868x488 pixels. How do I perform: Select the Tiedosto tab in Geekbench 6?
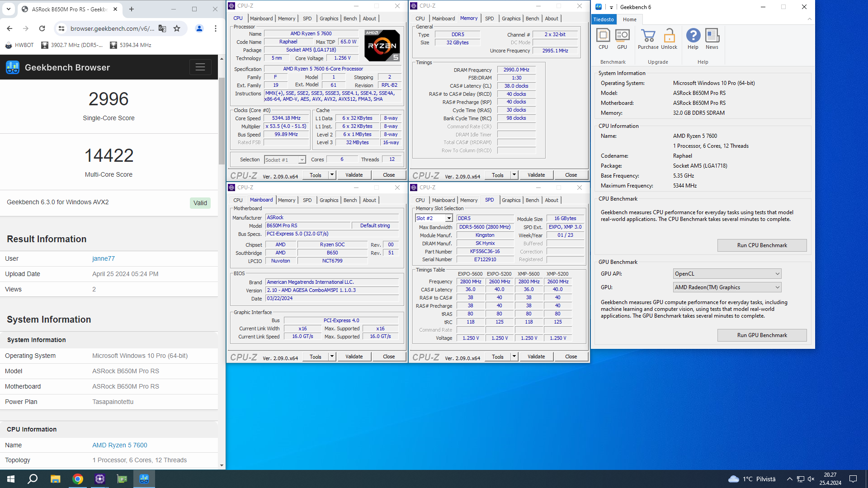tap(604, 19)
